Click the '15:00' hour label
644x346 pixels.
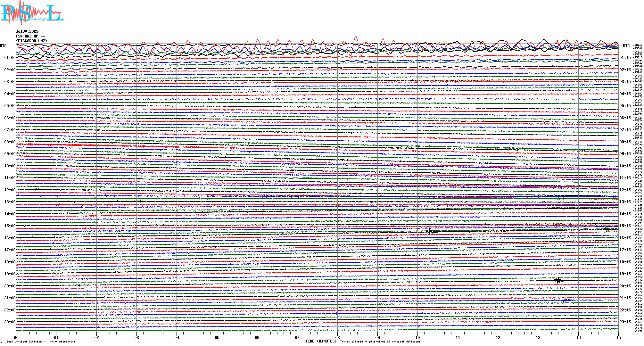(10, 226)
